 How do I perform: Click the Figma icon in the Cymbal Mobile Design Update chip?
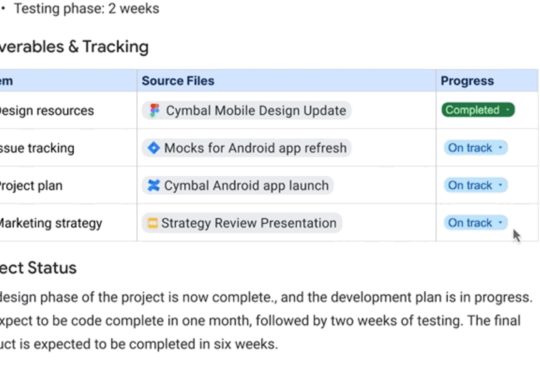tap(154, 111)
